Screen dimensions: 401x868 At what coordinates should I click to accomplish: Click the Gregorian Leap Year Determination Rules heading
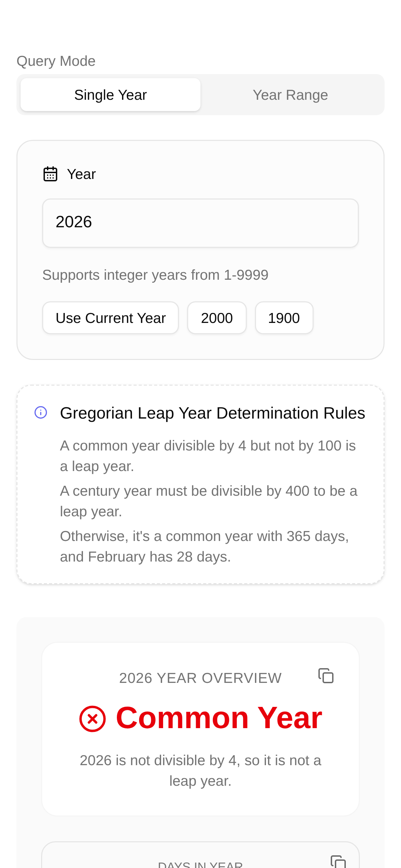pyautogui.click(x=212, y=413)
